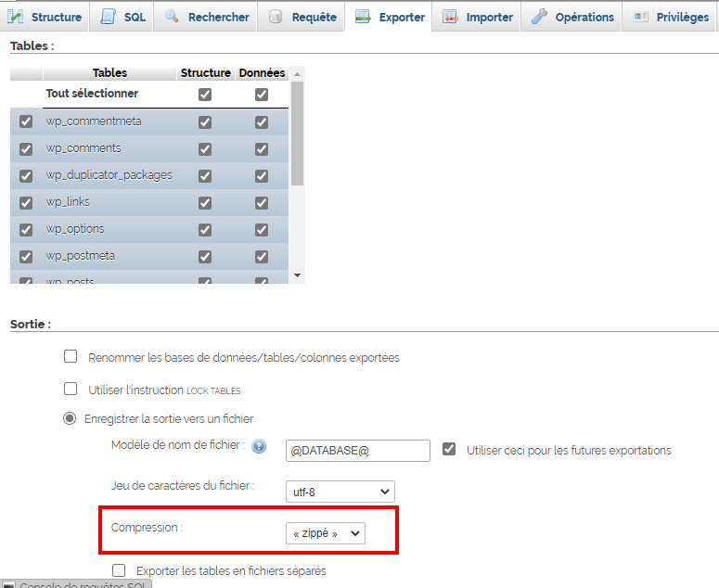This screenshot has width=719, height=588.
Task: Click the Opérations wrench icon
Action: [539, 17]
